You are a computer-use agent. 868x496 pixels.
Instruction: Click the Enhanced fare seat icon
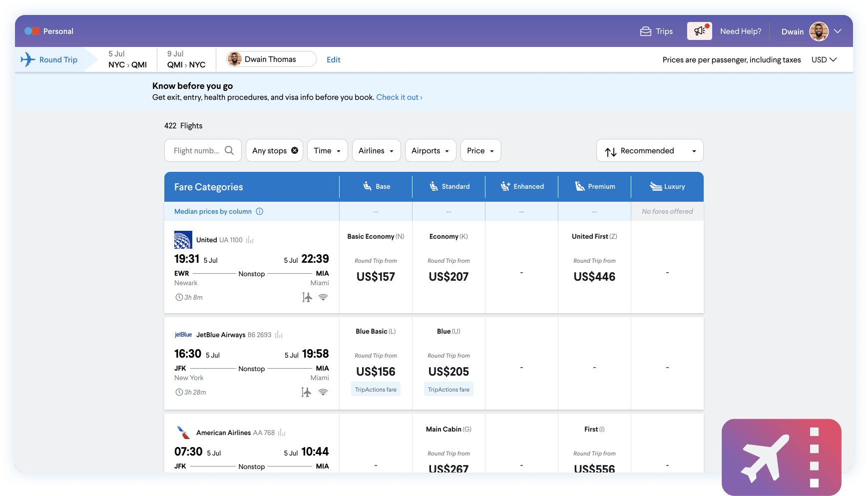505,186
